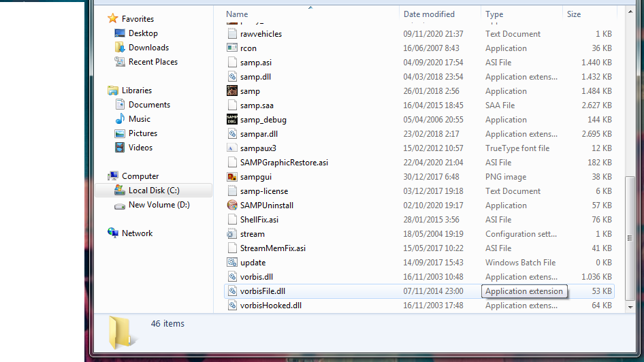This screenshot has width=644, height=362.
Task: Click the vorbis.dll file icon
Action: (x=232, y=277)
